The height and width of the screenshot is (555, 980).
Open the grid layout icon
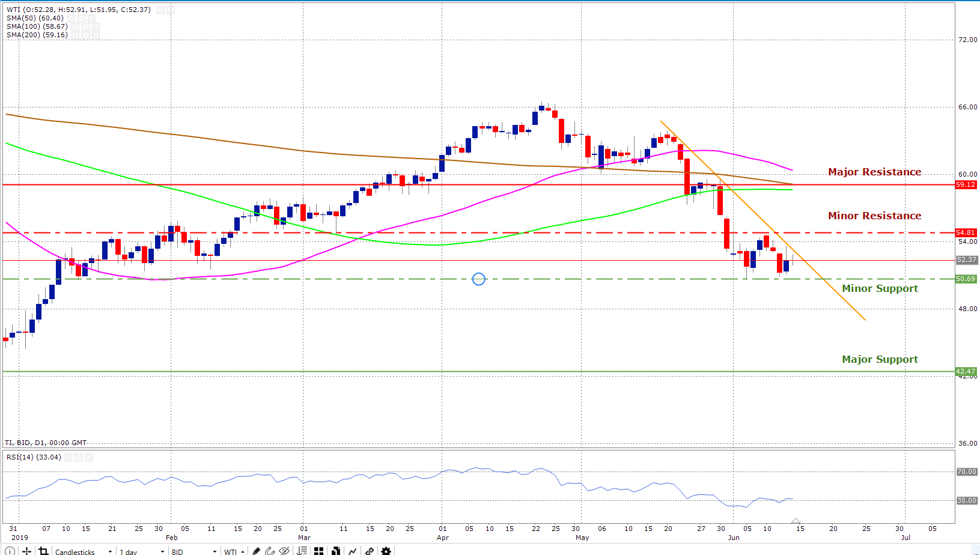[318, 551]
